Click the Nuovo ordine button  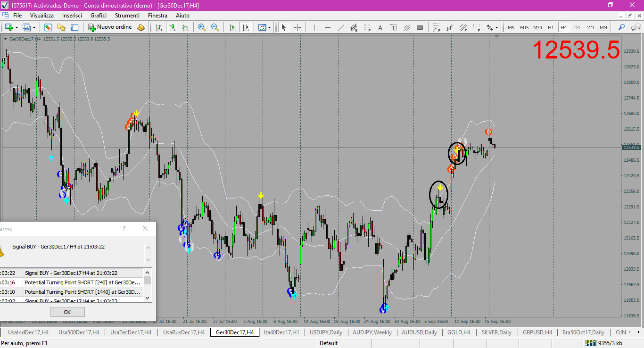pos(110,27)
